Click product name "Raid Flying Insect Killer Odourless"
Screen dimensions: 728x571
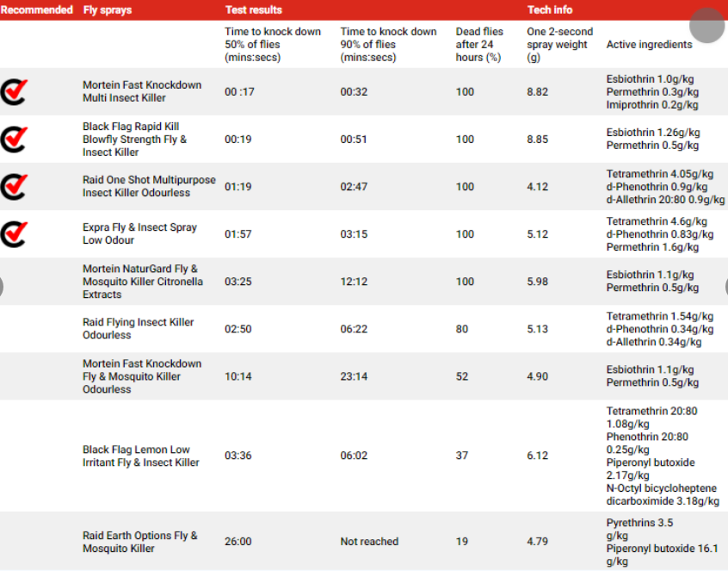point(138,328)
